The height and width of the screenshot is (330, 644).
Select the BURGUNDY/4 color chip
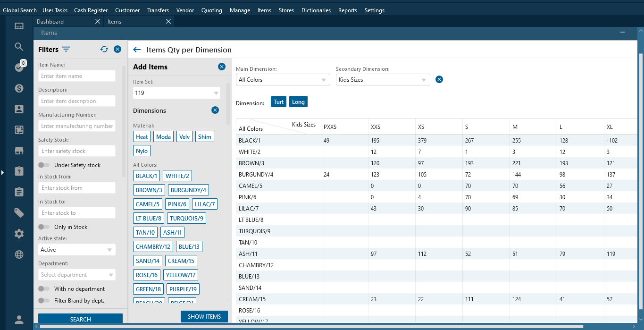click(188, 190)
